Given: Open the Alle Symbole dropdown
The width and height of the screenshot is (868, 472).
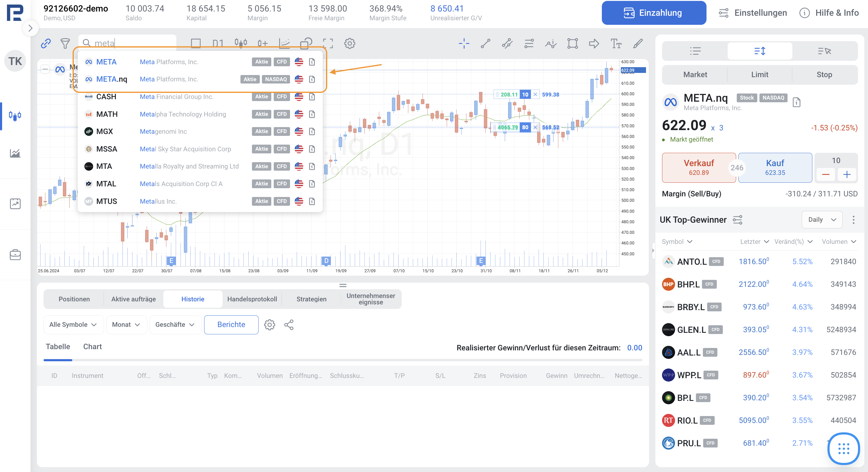Looking at the screenshot, I should point(73,325).
